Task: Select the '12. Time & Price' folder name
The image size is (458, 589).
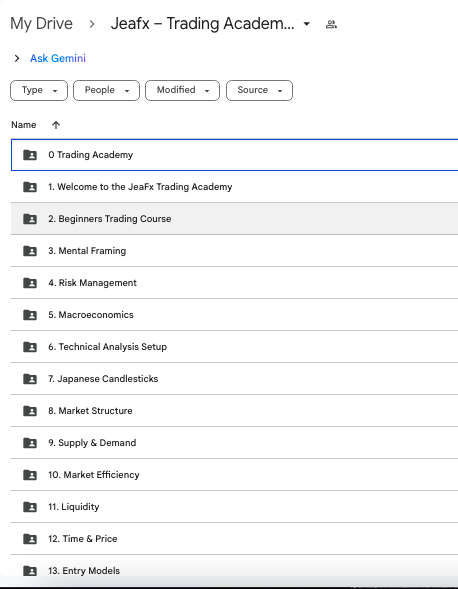Action: 83,539
